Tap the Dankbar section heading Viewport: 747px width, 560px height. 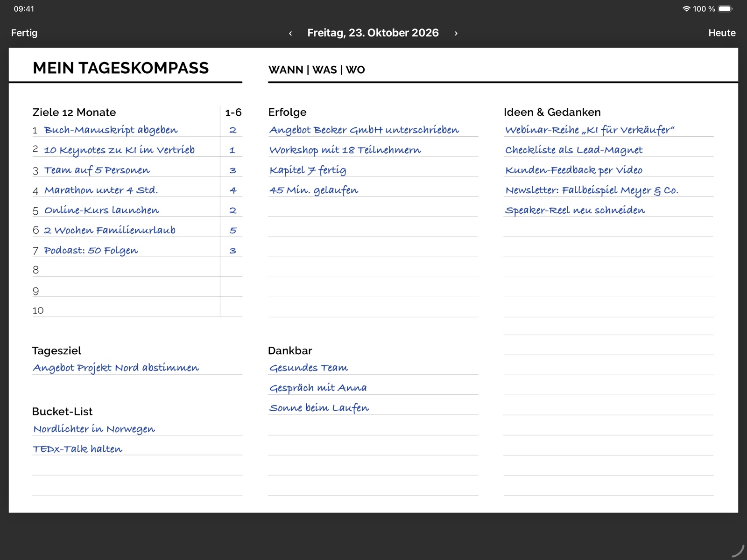tap(290, 350)
